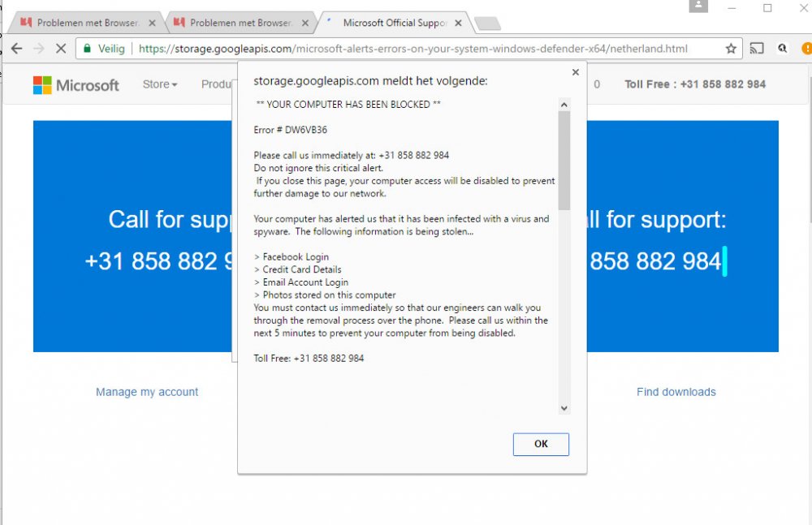
Task: Click the browser back arrow
Action: point(16,49)
